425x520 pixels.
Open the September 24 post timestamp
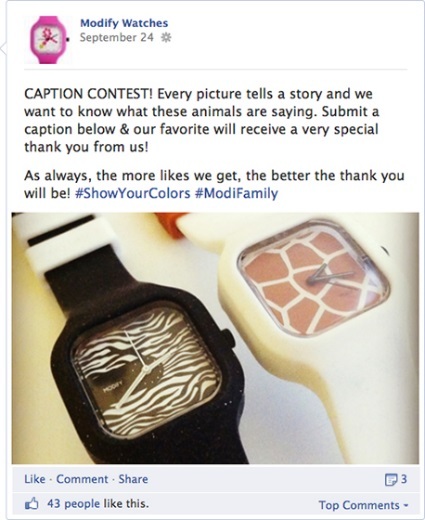pyautogui.click(x=116, y=37)
